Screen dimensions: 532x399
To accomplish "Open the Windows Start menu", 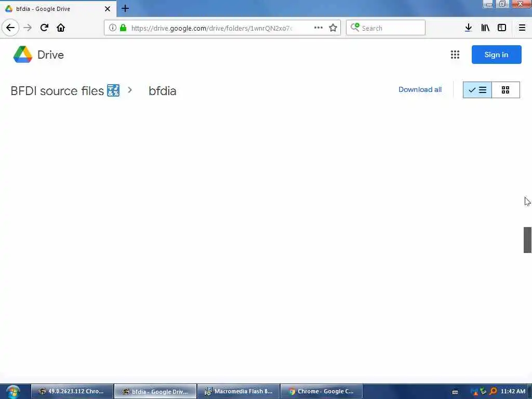I will pos(12,392).
